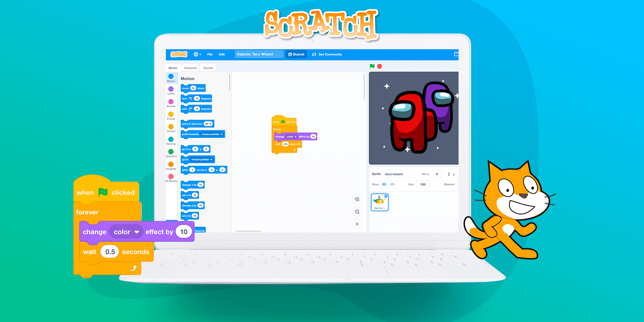Image resolution: width=644 pixels, height=322 pixels.
Task: Click the sprite Size field showing 100
Action: click(423, 185)
